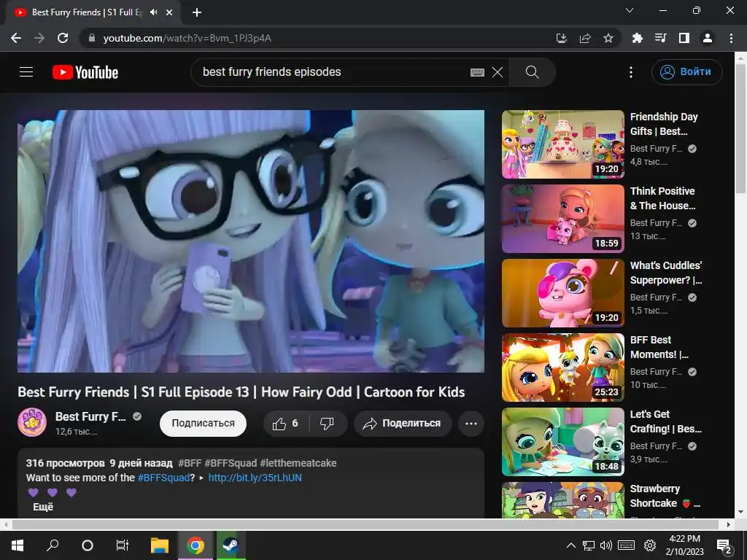Screen dimensions: 747x560
Task: Click the #letthemeatcake hashtag
Action: tap(298, 463)
